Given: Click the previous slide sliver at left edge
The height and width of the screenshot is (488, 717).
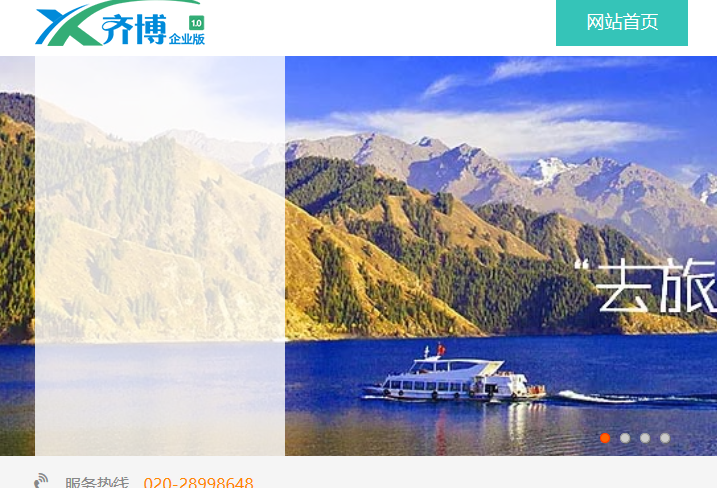Looking at the screenshot, I should pyautogui.click(x=17, y=256).
